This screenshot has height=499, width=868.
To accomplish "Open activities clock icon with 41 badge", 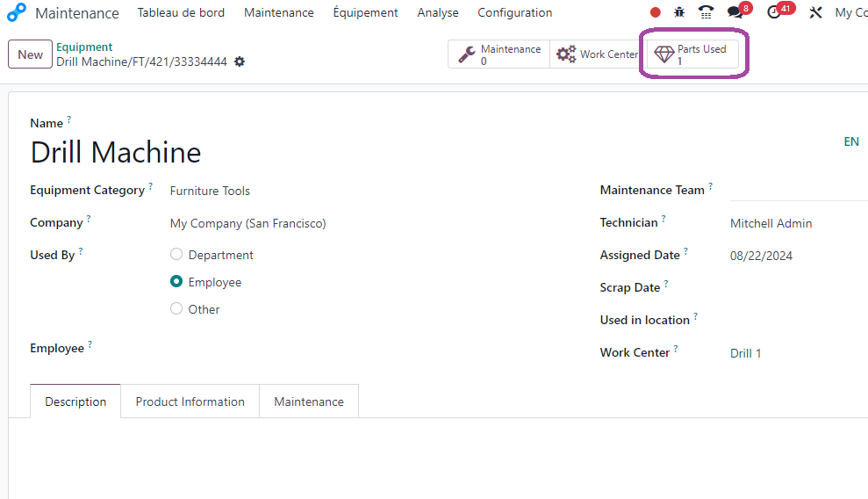I will pyautogui.click(x=774, y=12).
